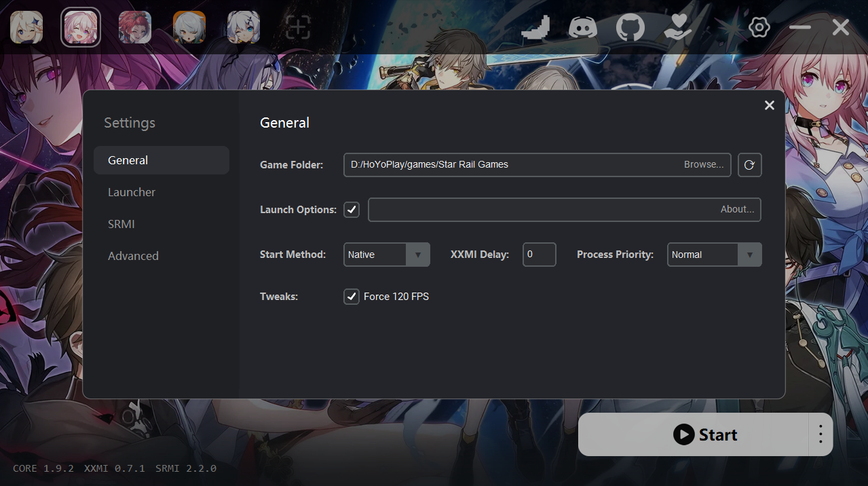Image resolution: width=868 pixels, height=486 pixels.
Task: Select the Zenless Zone Zero game icon
Action: pyautogui.click(x=189, y=27)
